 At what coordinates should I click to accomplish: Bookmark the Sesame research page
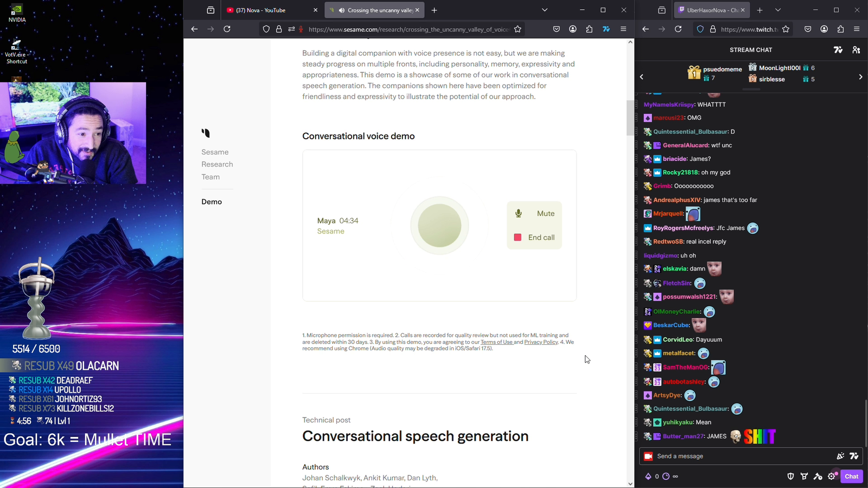point(518,29)
